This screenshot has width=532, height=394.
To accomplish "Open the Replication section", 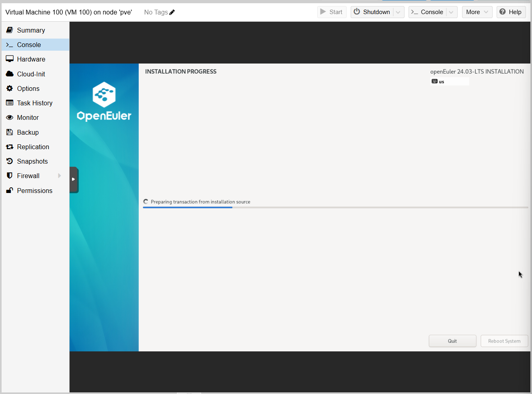I will (x=33, y=147).
